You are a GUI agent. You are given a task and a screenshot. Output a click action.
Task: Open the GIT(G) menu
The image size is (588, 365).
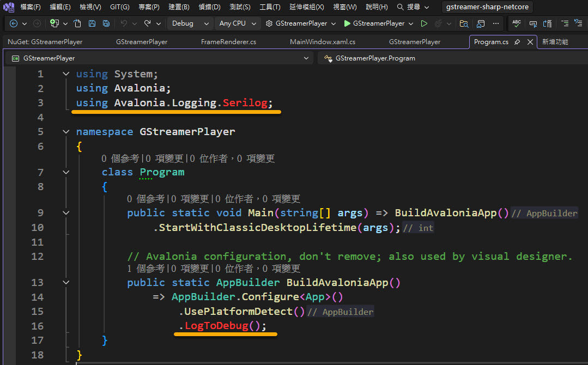point(119,7)
